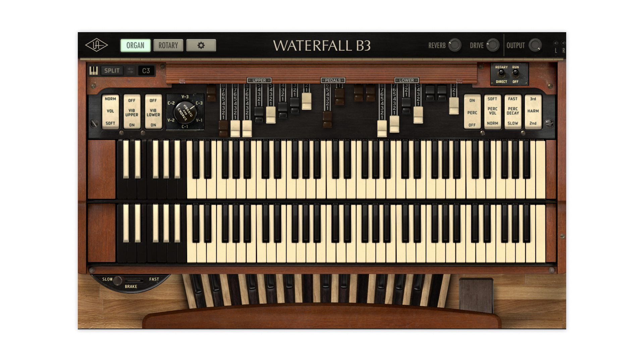Switch to the ROTARY tab
Image resolution: width=644 pixels, height=362 pixels.
(168, 46)
